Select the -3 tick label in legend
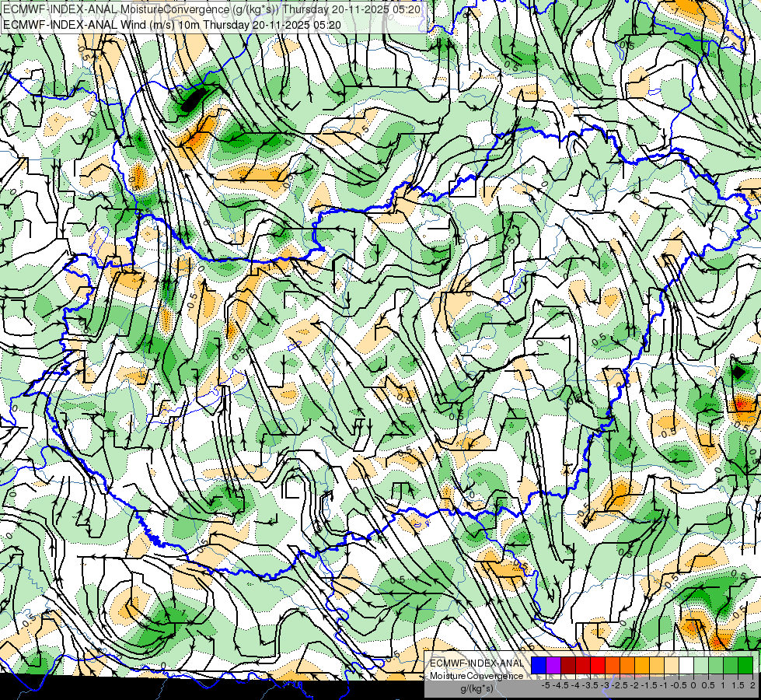Viewport: 761px width, 700px height. [x=606, y=685]
